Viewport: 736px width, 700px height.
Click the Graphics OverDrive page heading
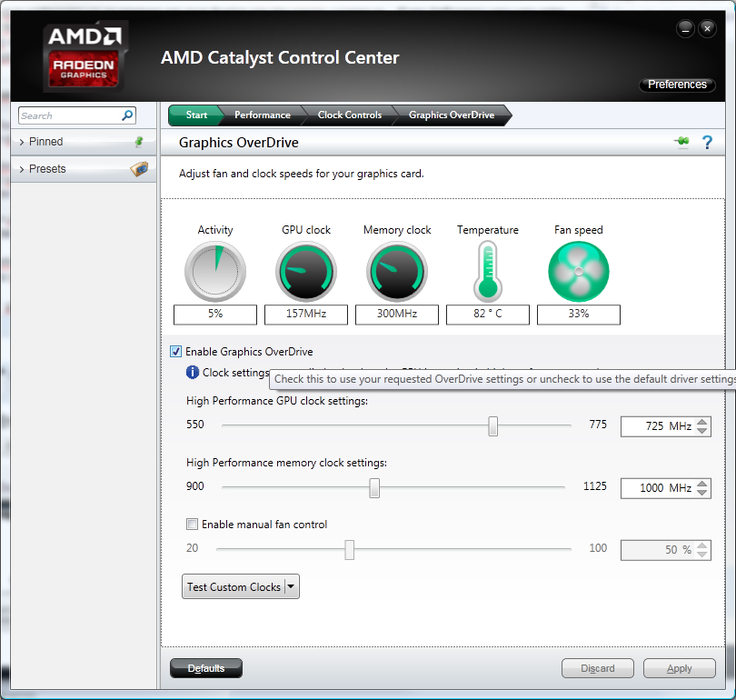(238, 142)
